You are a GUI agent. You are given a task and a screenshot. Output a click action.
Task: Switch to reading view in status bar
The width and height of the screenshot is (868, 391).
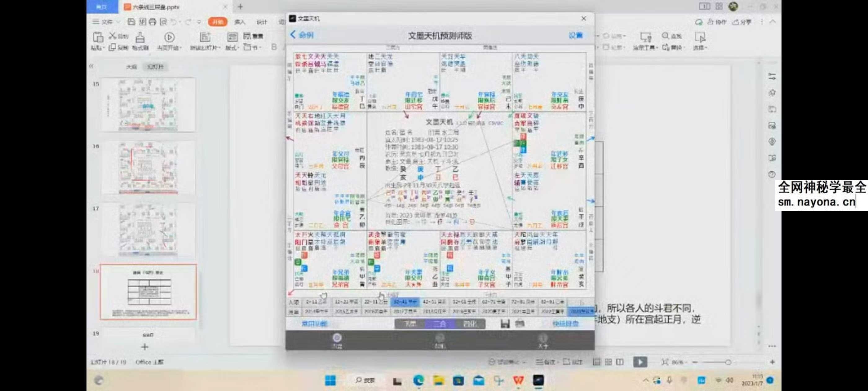point(620,362)
